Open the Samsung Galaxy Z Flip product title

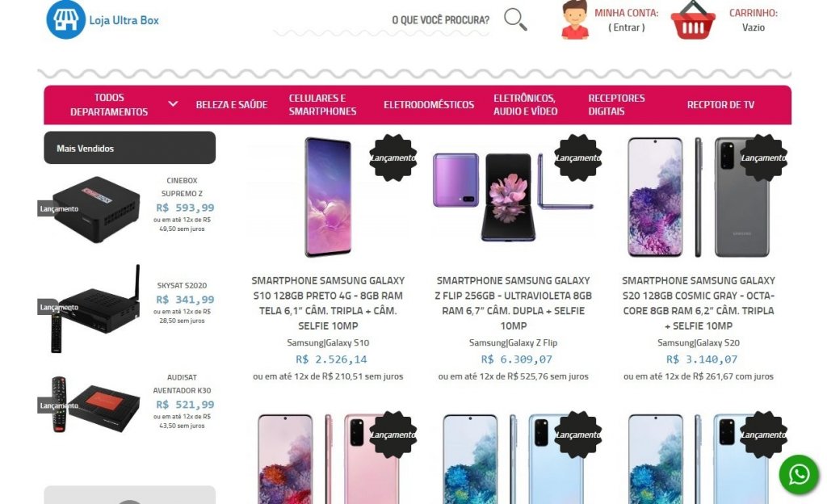(513, 303)
